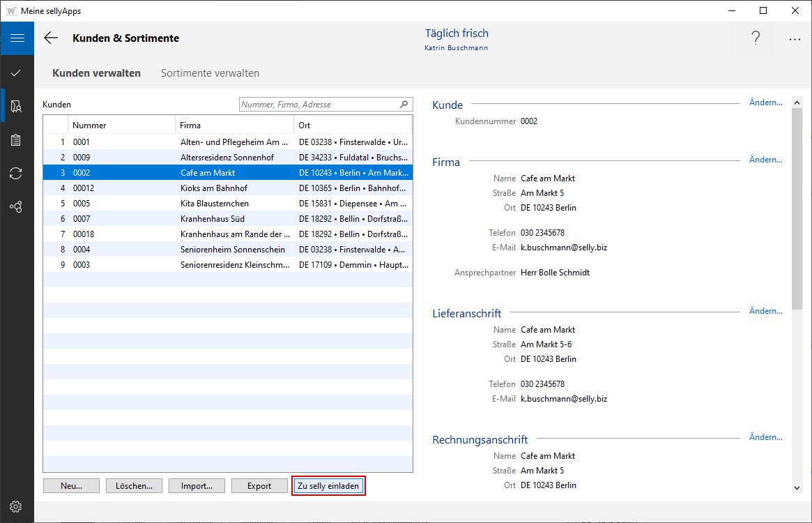Click the Zu selly einladen button

tap(328, 486)
